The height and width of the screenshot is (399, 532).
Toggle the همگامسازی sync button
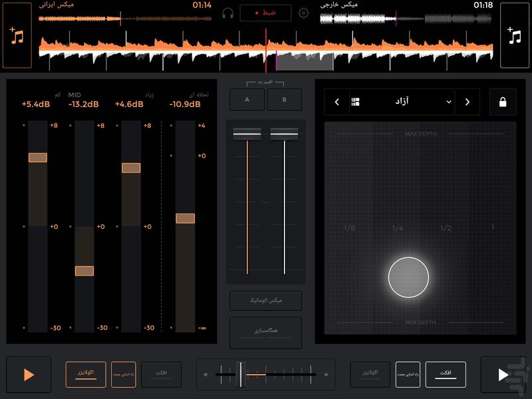click(x=266, y=331)
